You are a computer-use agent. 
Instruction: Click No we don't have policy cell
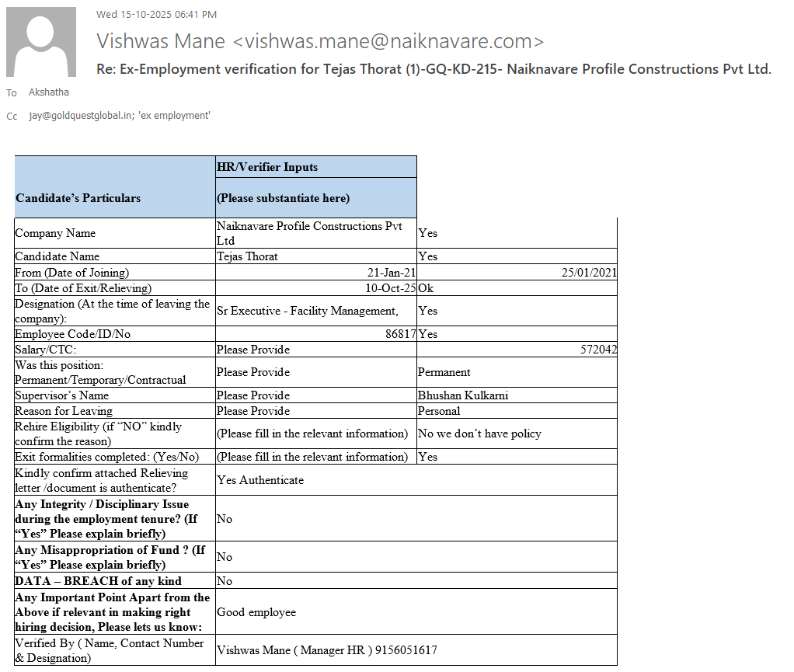tap(517, 433)
